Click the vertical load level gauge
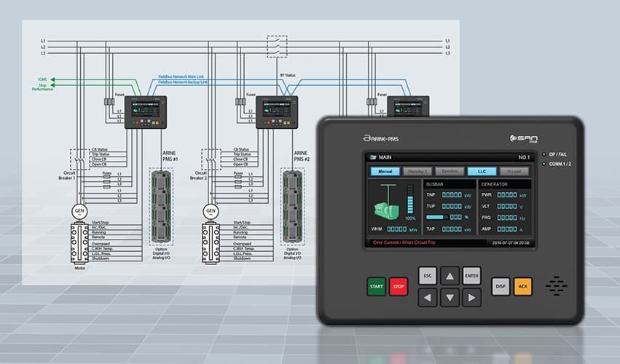Image resolution: width=620 pixels, height=364 pixels. tap(410, 199)
